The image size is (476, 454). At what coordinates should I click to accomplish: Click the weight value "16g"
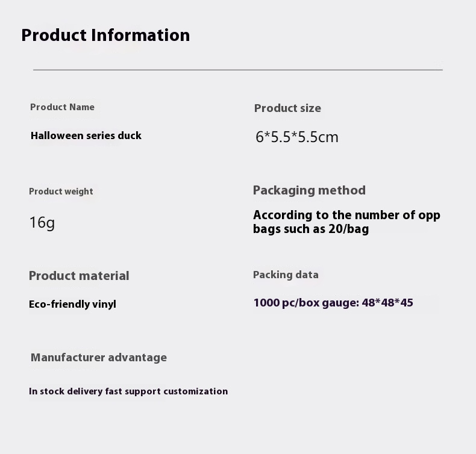42,223
